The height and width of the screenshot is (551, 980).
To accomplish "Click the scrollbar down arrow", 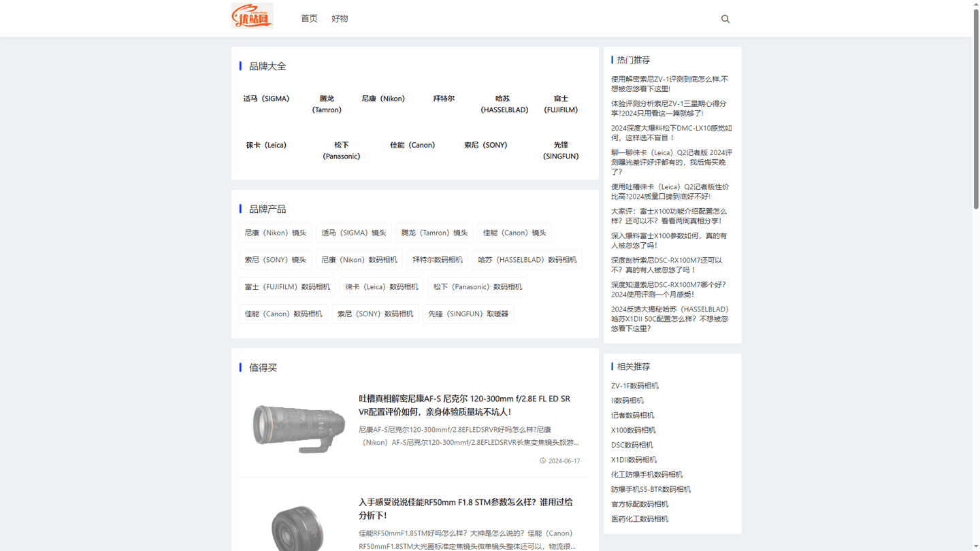I will [976, 547].
